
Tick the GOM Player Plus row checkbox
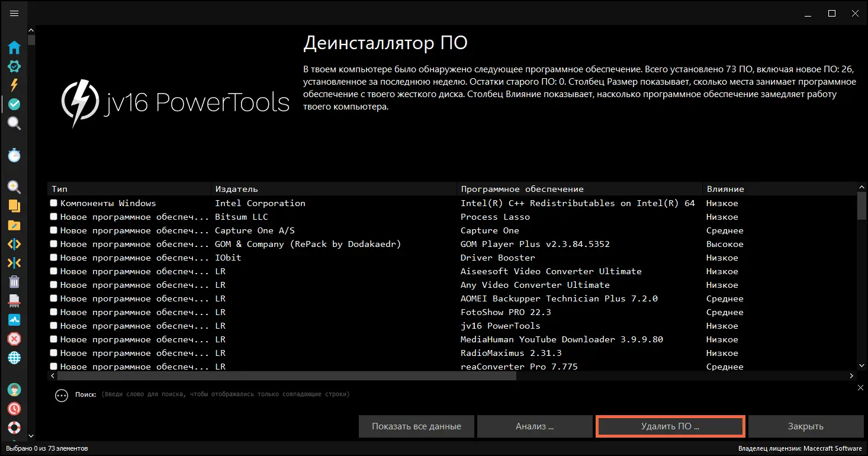pyautogui.click(x=54, y=244)
